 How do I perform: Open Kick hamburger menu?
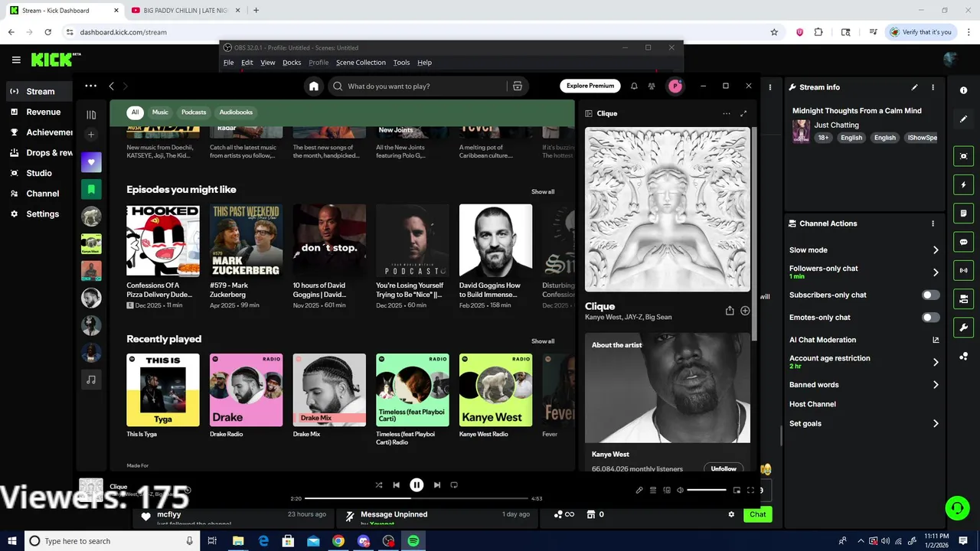coord(16,60)
